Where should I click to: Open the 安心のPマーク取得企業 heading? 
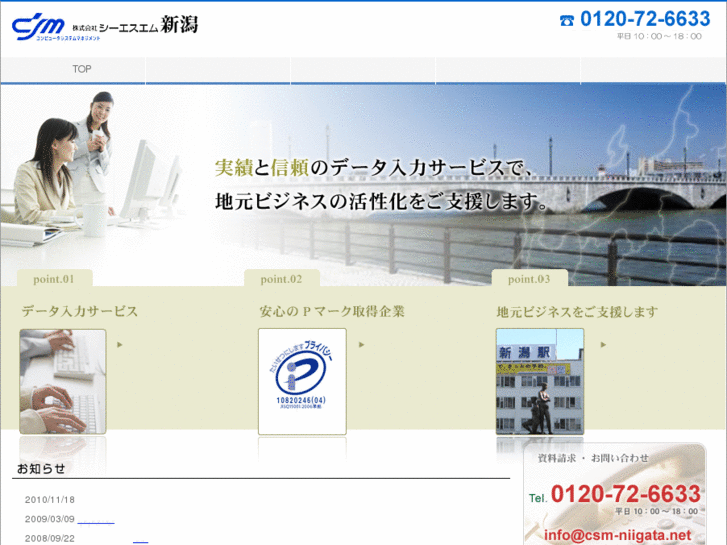click(x=332, y=311)
